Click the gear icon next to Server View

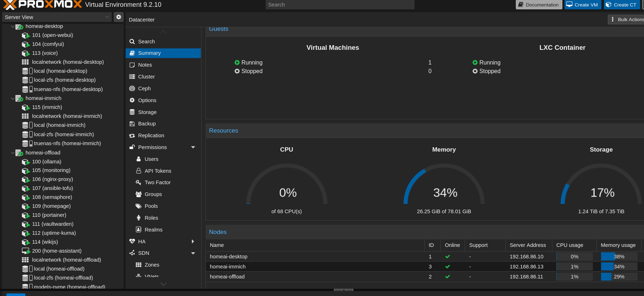point(118,17)
